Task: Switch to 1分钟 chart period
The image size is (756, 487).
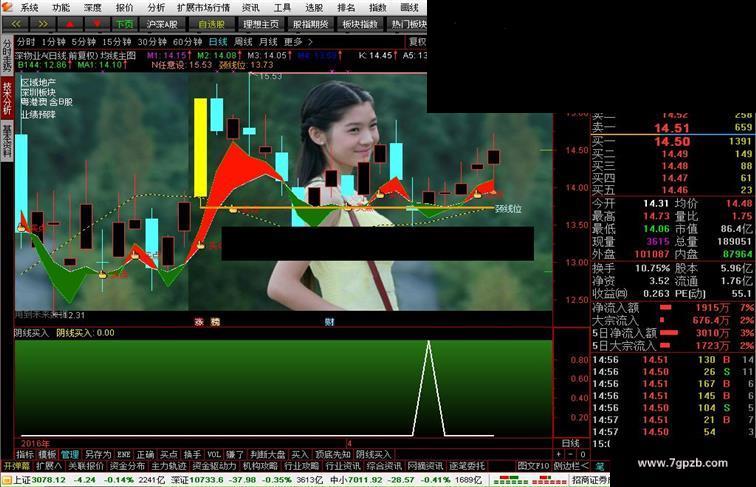Action: click(x=53, y=42)
